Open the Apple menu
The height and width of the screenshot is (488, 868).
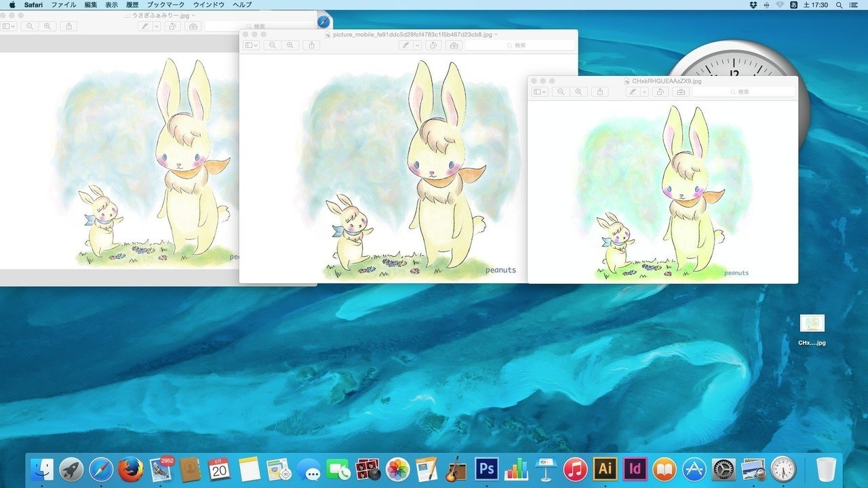(12, 5)
